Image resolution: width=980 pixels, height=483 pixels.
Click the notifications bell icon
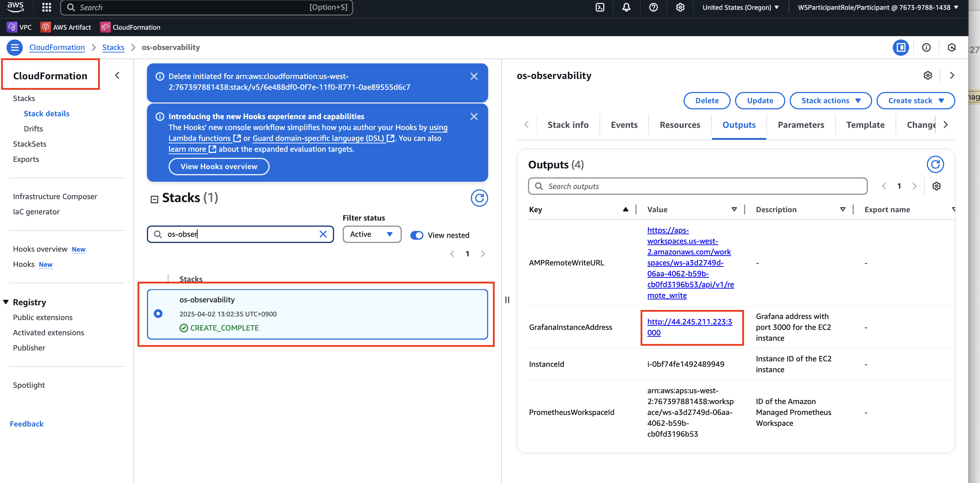click(x=626, y=7)
